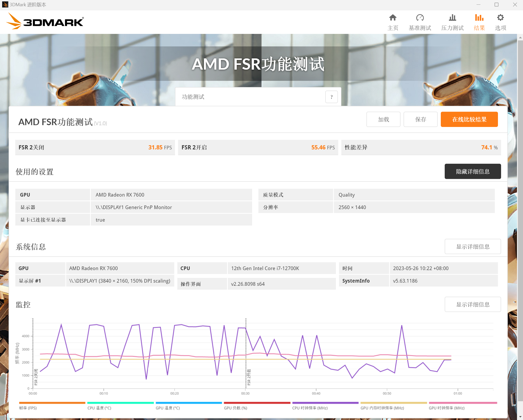Viewport: 523px width, 420px height.
Task: Click the 3840 × 2160 display info cell
Action: (120, 281)
